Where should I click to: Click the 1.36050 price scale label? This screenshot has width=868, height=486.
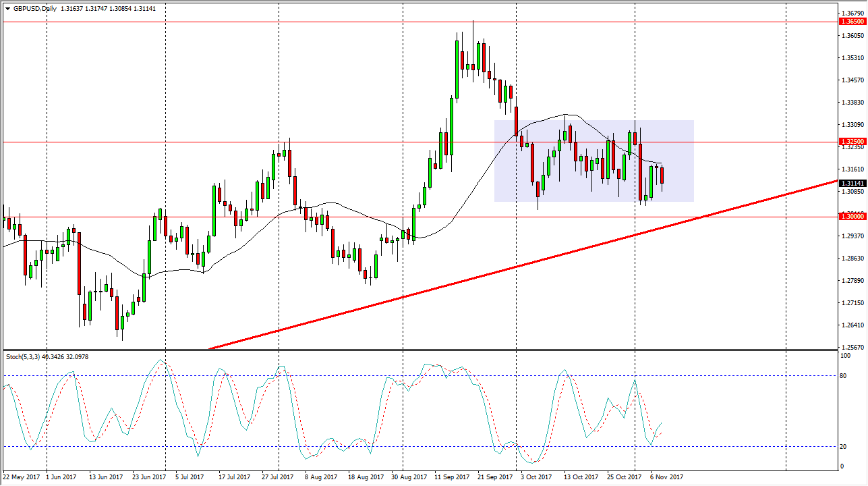coord(852,35)
